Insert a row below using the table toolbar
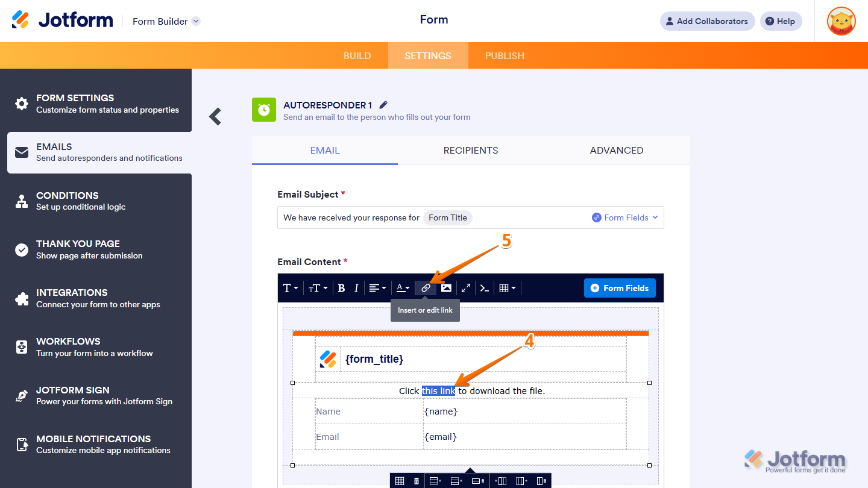The height and width of the screenshot is (488, 868). 455,480
